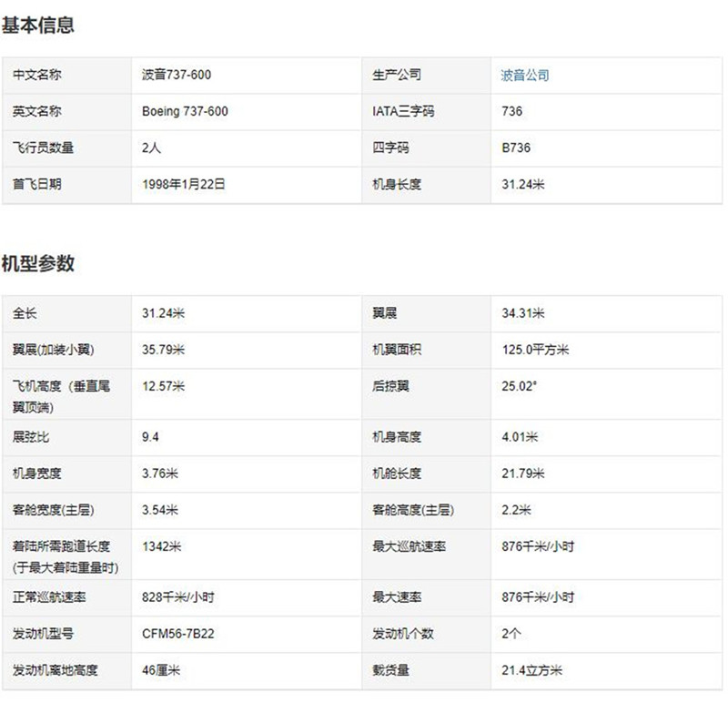Click the 发动机个数 label
Viewport: 728px width, 703px height.
[x=403, y=634]
